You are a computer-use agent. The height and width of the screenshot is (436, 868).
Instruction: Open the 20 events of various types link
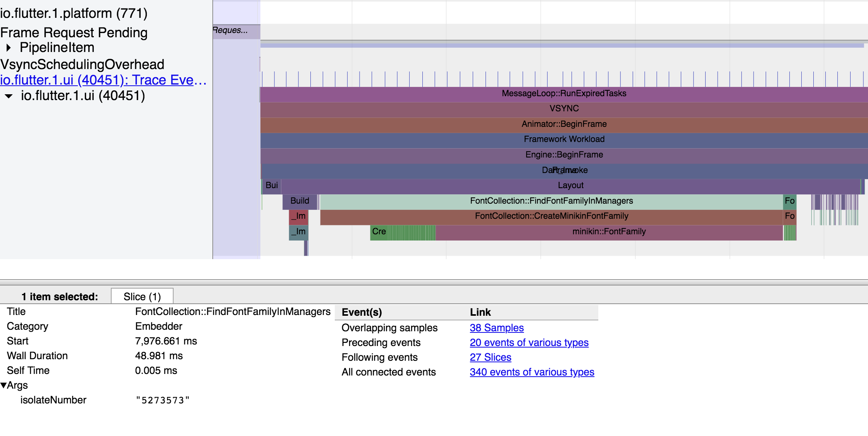(x=529, y=343)
